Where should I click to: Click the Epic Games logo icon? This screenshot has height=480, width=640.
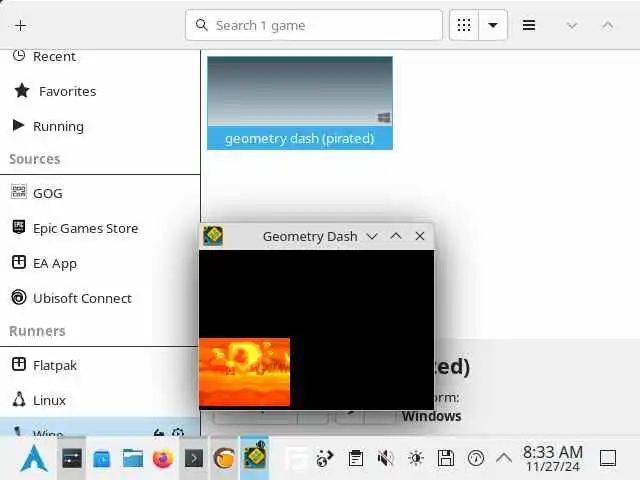[x=19, y=227]
